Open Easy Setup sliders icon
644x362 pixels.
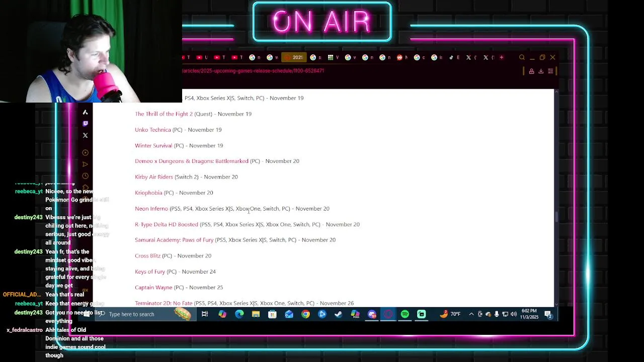coord(550,71)
